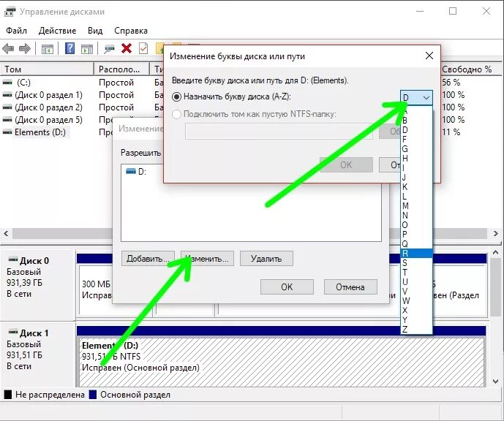504x421 pixels.
Task: Click the Диск 1 disk icon
Action: point(13,332)
